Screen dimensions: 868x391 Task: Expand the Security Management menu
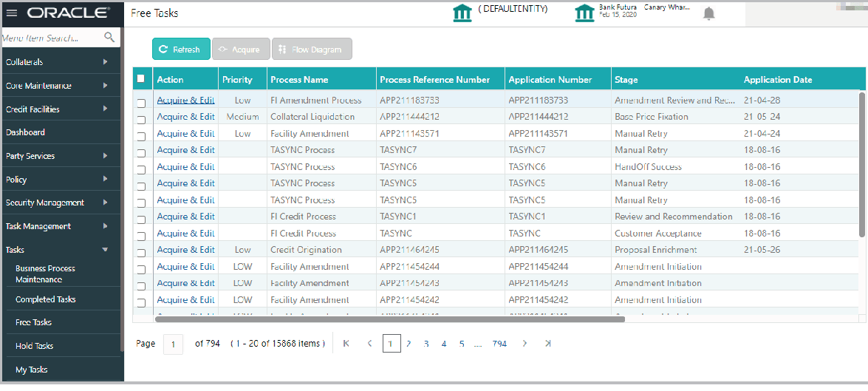coord(60,203)
